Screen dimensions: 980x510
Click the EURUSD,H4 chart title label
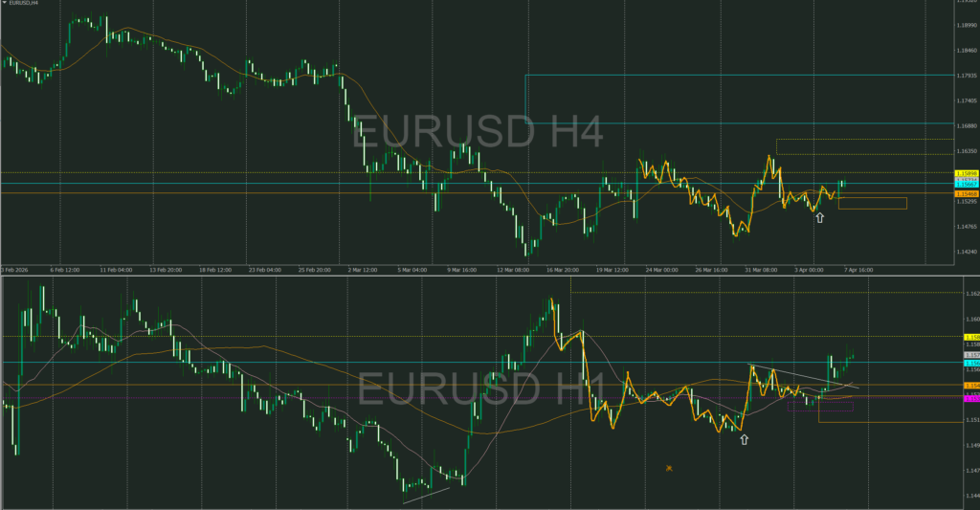25,4
